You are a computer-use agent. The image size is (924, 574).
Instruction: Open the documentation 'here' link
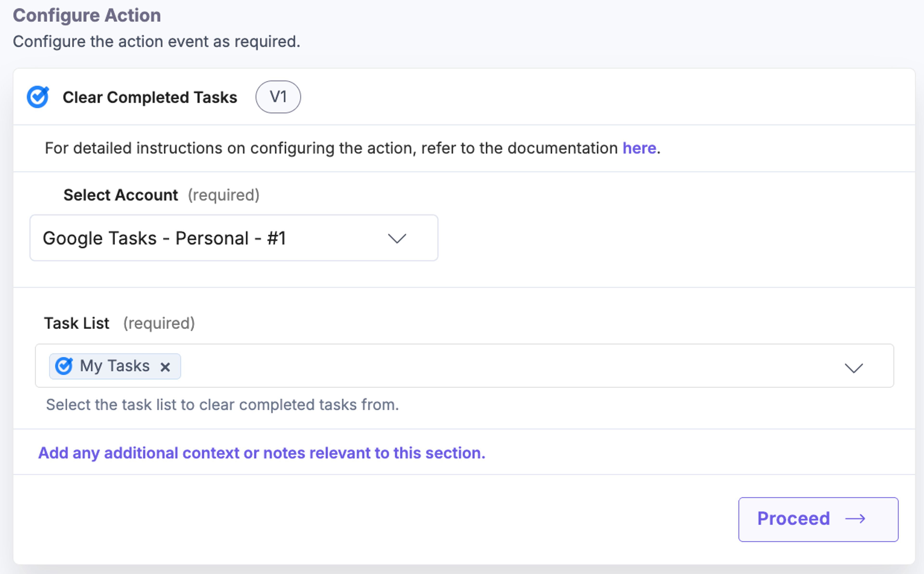tap(639, 148)
